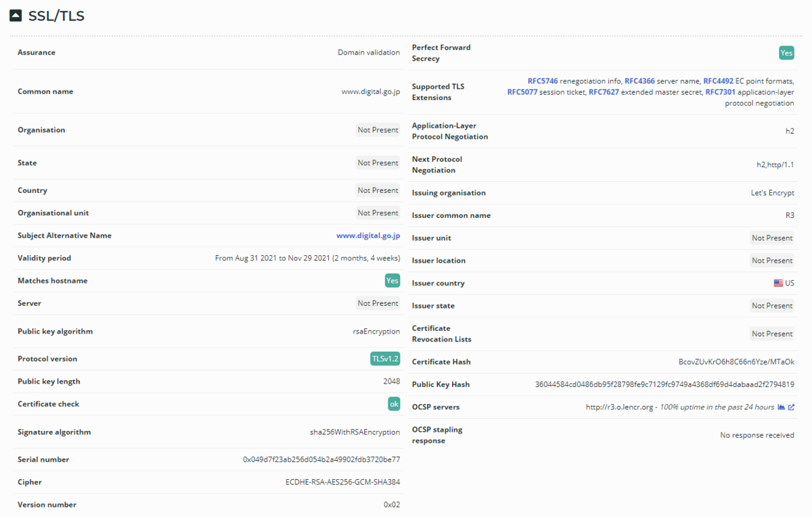Open the RFC7627 link
The image size is (812, 517).
[x=604, y=92]
